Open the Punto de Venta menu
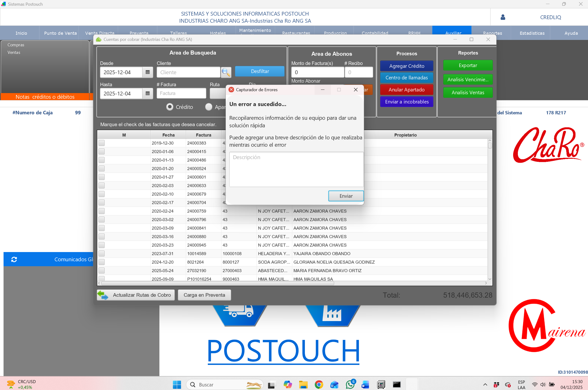 click(x=60, y=33)
